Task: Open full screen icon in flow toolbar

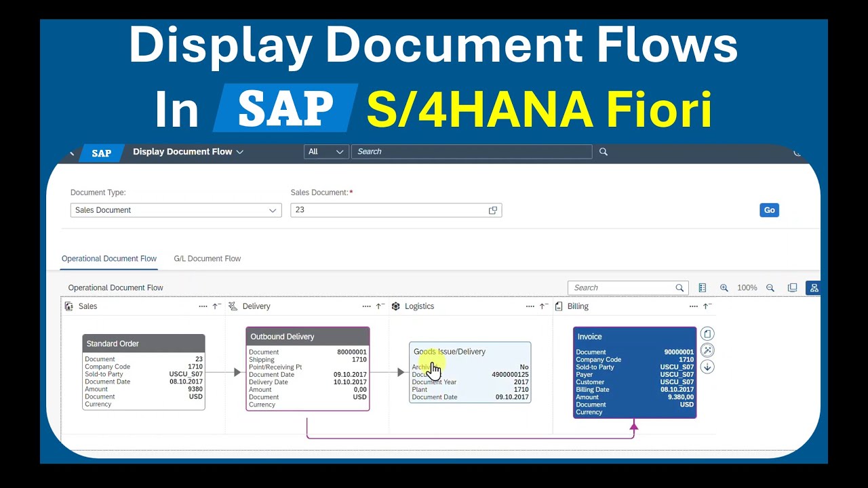Action: [x=792, y=288]
